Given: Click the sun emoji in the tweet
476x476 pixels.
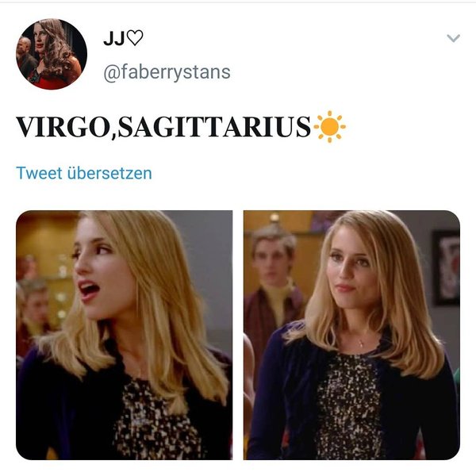Looking at the screenshot, I should point(329,127).
